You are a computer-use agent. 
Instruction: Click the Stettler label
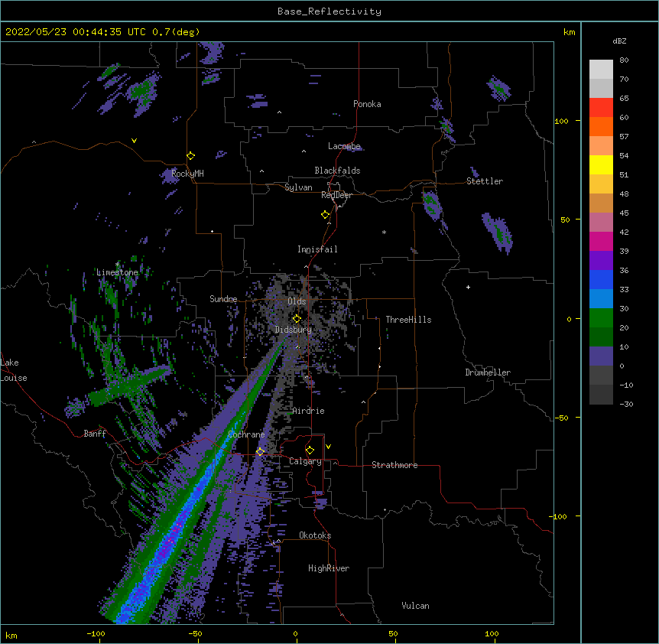click(x=485, y=181)
